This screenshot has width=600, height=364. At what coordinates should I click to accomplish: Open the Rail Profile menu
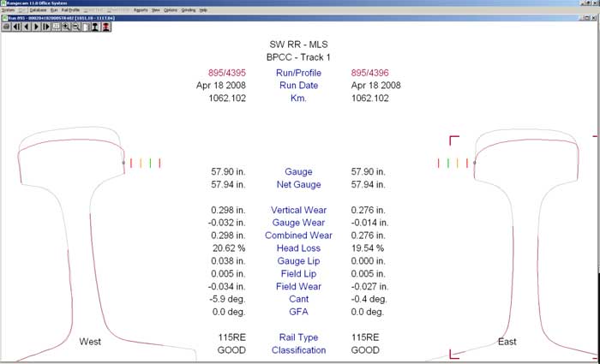70,9
